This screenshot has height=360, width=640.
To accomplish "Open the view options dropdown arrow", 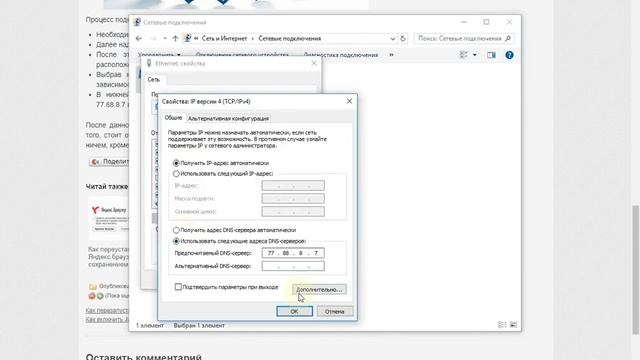I will tap(475, 55).
